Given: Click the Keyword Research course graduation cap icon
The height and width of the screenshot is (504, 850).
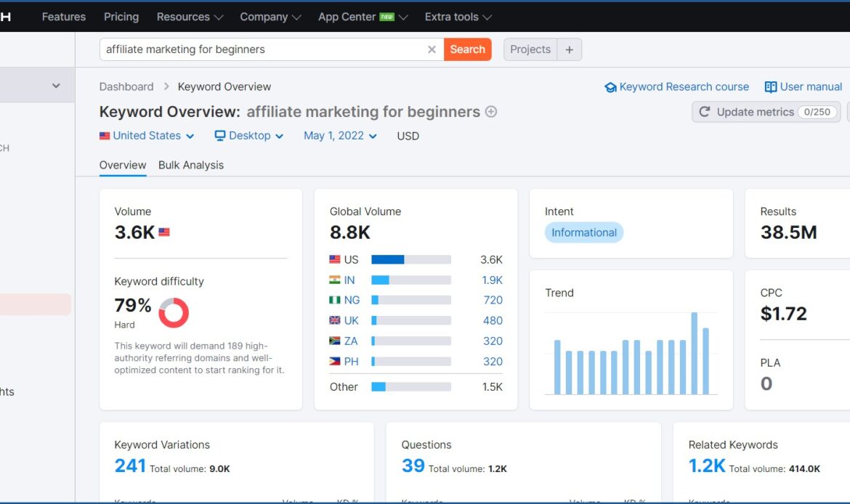Looking at the screenshot, I should [x=610, y=87].
